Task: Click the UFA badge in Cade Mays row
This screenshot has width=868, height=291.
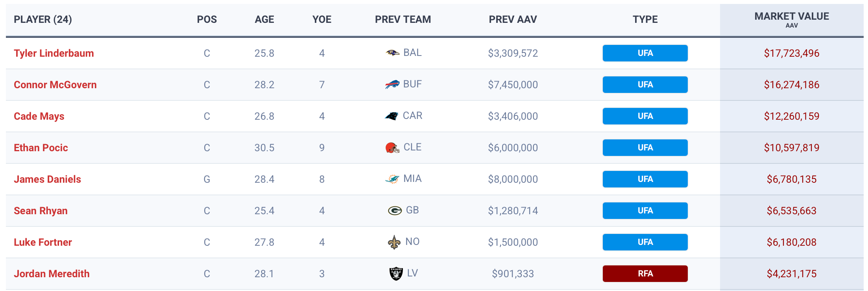Action: coord(645,116)
